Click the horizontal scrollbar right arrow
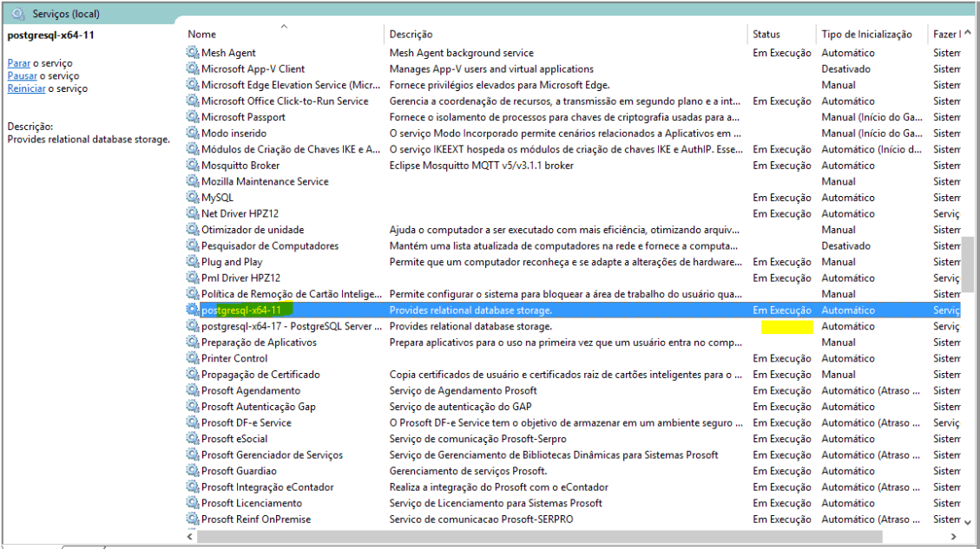 [954, 537]
